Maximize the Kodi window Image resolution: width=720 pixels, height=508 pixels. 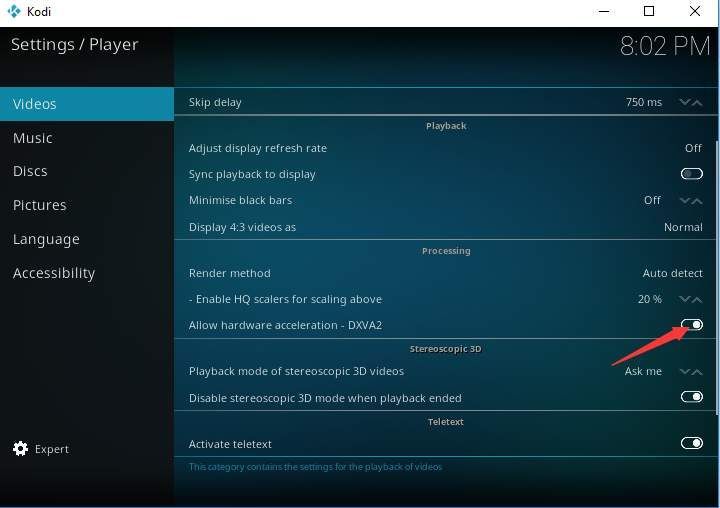click(649, 11)
